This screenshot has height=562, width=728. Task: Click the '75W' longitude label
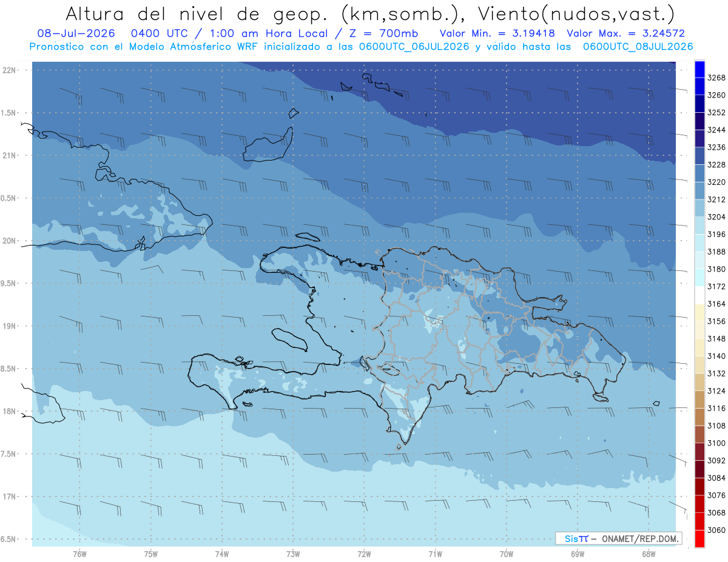[151, 554]
